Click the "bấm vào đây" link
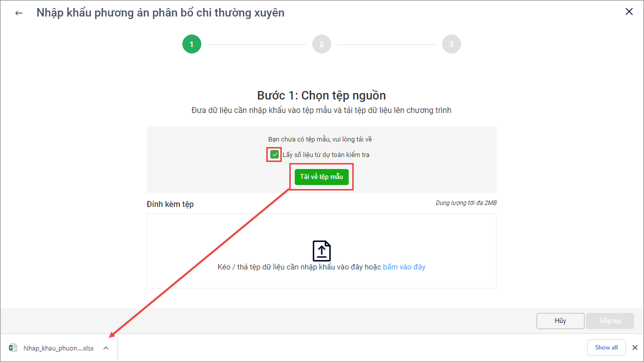Image resolution: width=644 pixels, height=362 pixels. pyautogui.click(x=404, y=267)
